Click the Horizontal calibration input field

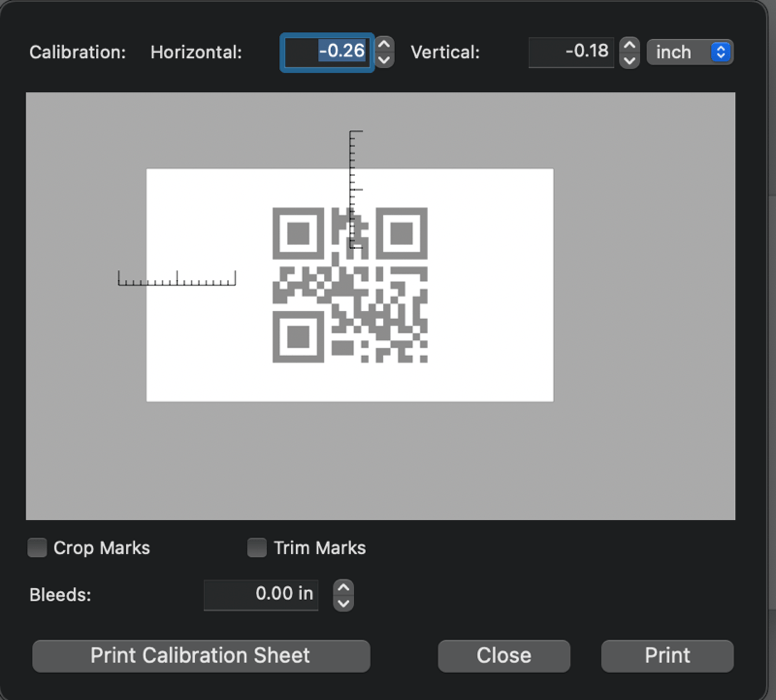(x=327, y=52)
